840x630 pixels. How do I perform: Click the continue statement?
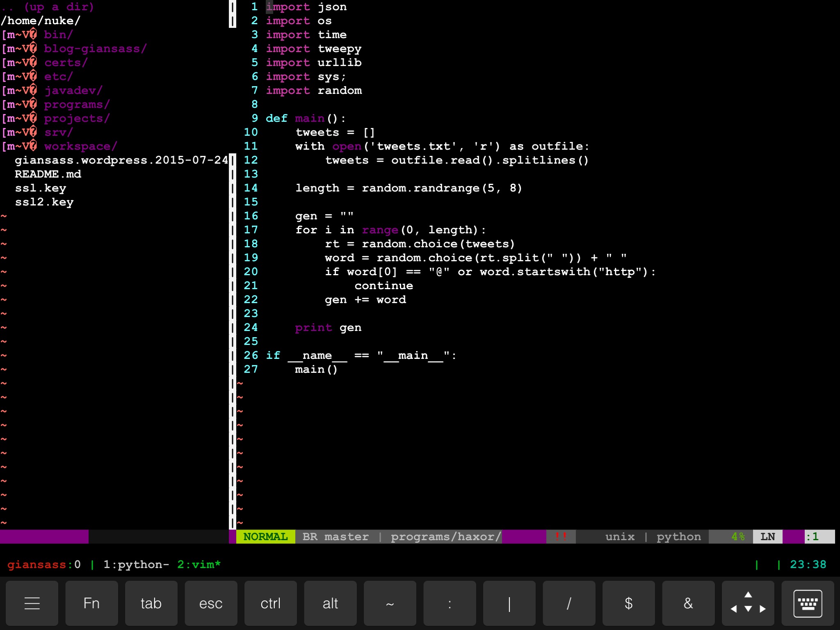tap(384, 286)
